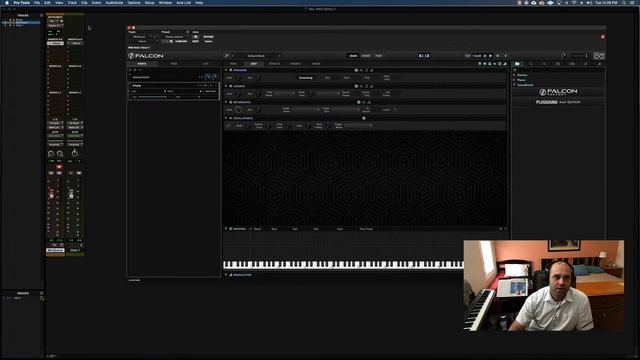Collapse the KEYGROUPS section triangle
The image size is (640, 360).
tap(226, 102)
